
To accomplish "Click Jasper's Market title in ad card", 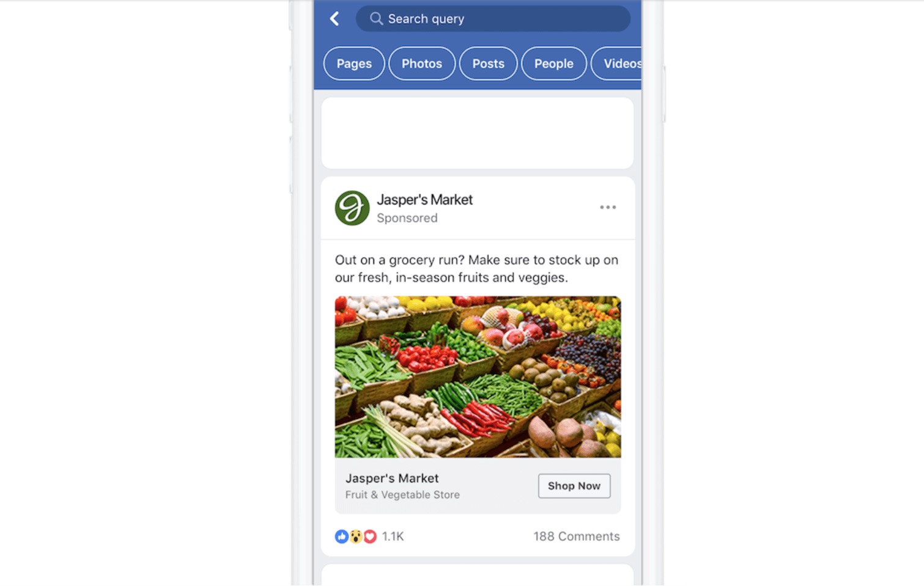I will click(x=392, y=478).
